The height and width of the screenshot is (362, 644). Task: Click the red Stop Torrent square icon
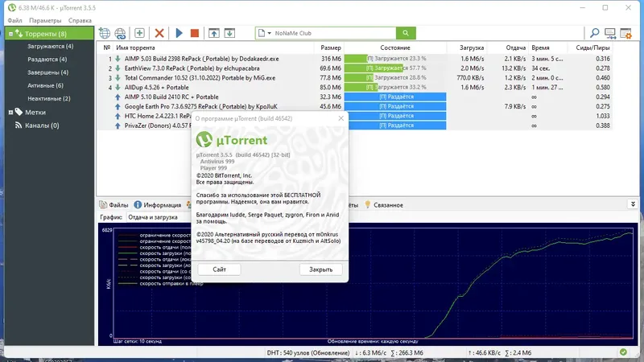195,33
